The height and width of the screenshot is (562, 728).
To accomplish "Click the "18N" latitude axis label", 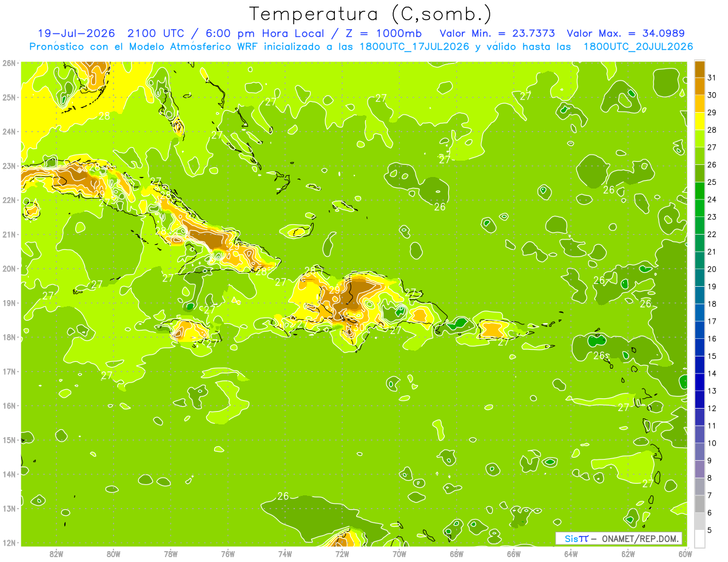I will click(9, 337).
